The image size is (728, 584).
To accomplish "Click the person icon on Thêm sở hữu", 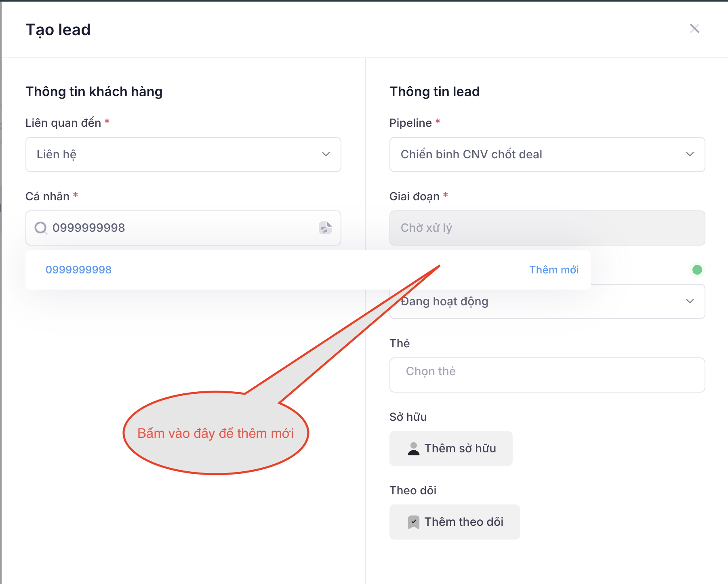I will pyautogui.click(x=413, y=449).
